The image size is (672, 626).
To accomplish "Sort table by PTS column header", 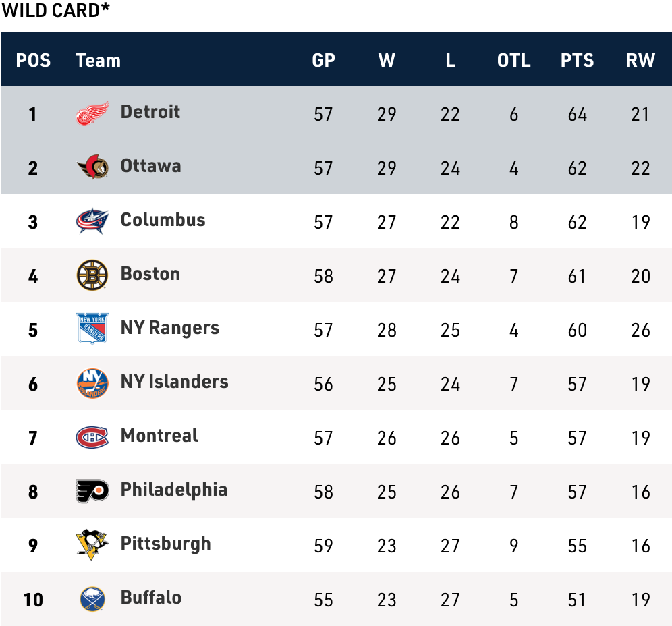I will (577, 60).
